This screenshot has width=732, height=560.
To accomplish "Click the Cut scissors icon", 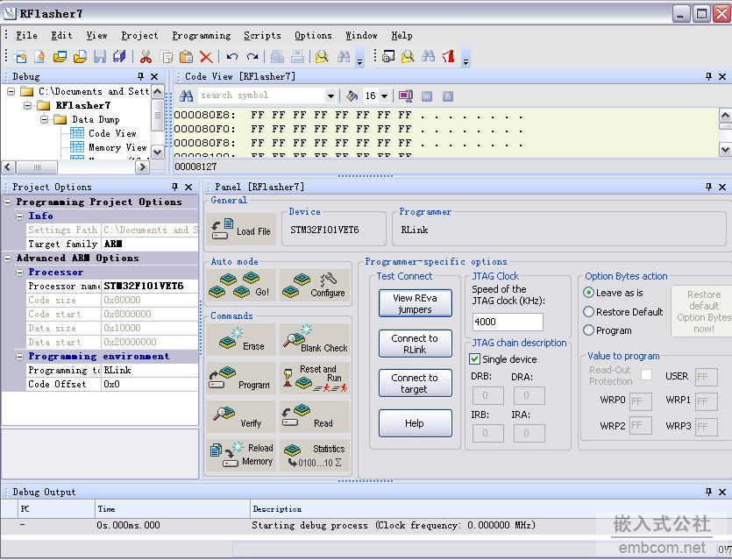I will click(146, 57).
